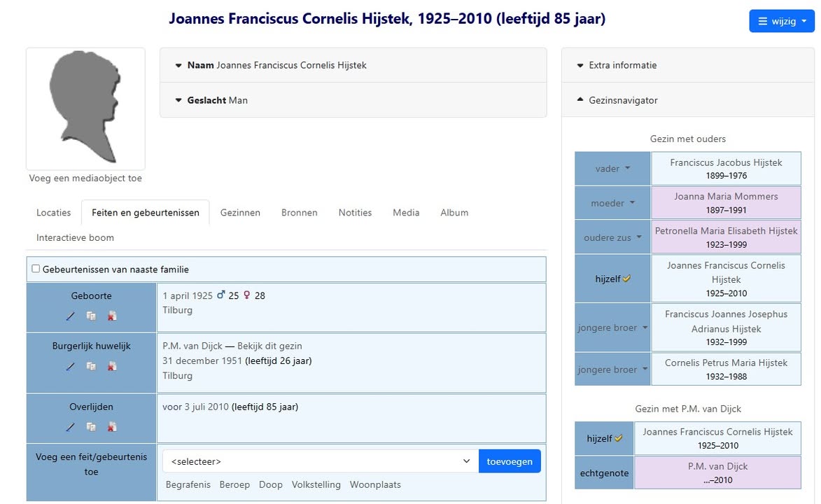Image resolution: width=821 pixels, height=504 pixels.
Task: Click the pencil icon for Overlijden
Action: point(71,427)
